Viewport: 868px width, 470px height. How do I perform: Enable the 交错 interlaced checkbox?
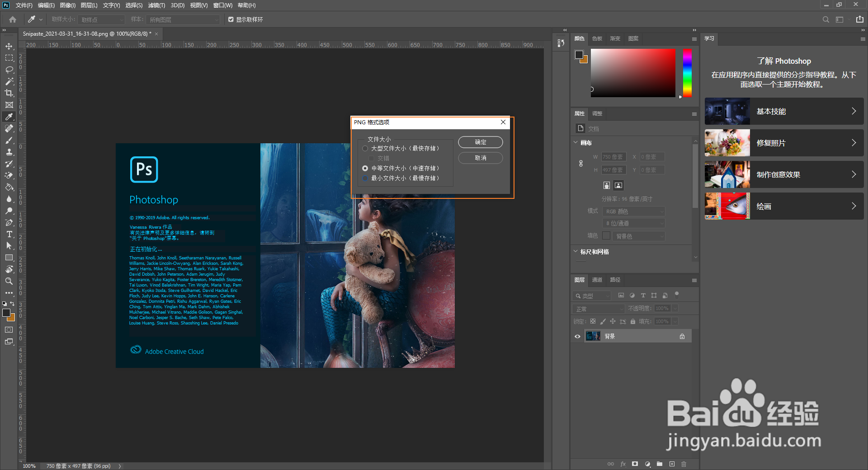pyautogui.click(x=372, y=158)
